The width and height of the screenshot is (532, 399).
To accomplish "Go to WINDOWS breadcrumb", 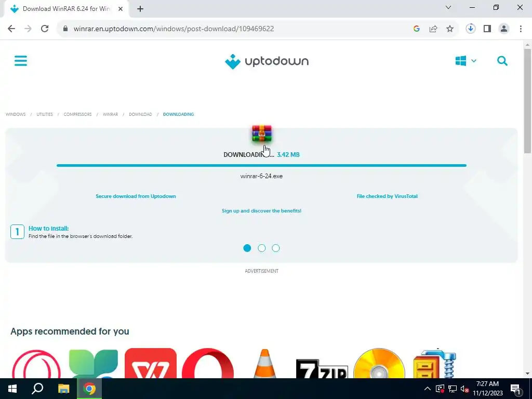I will pyautogui.click(x=16, y=114).
